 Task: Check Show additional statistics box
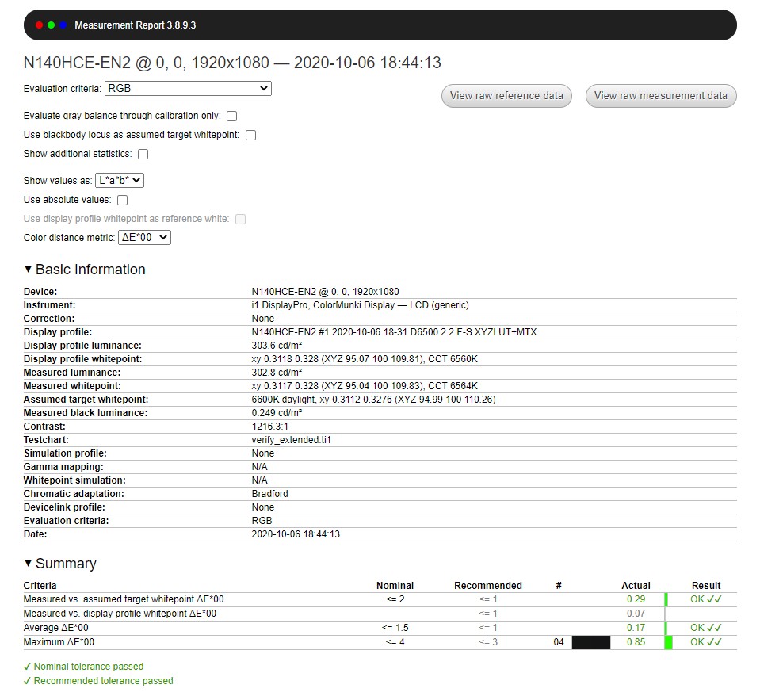(x=143, y=155)
